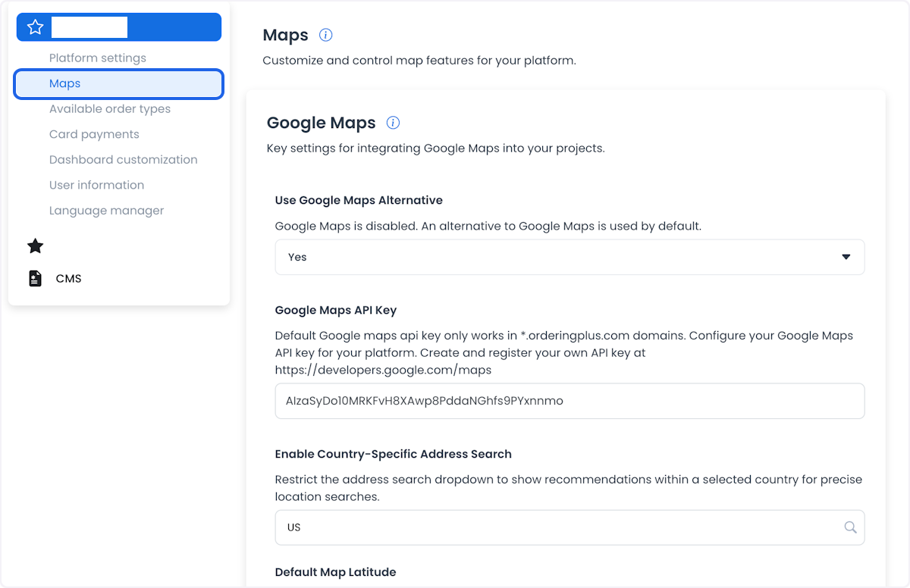Navigate to User information

tap(96, 185)
